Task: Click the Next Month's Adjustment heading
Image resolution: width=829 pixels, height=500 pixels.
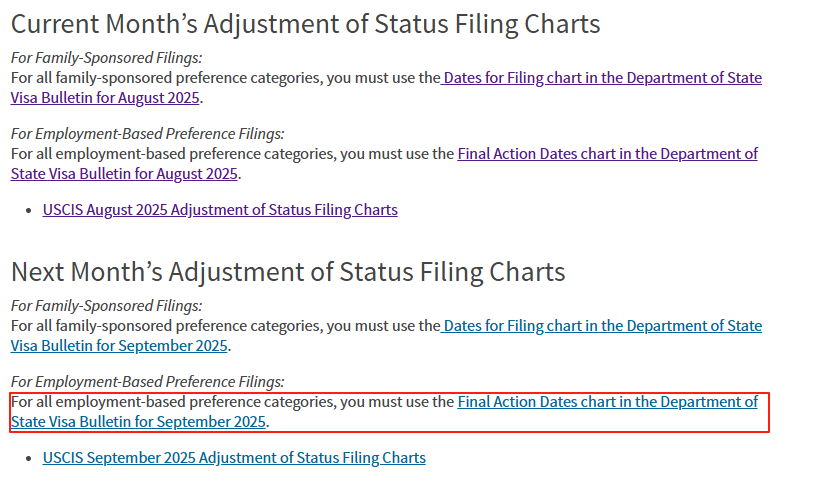Action: 288,271
